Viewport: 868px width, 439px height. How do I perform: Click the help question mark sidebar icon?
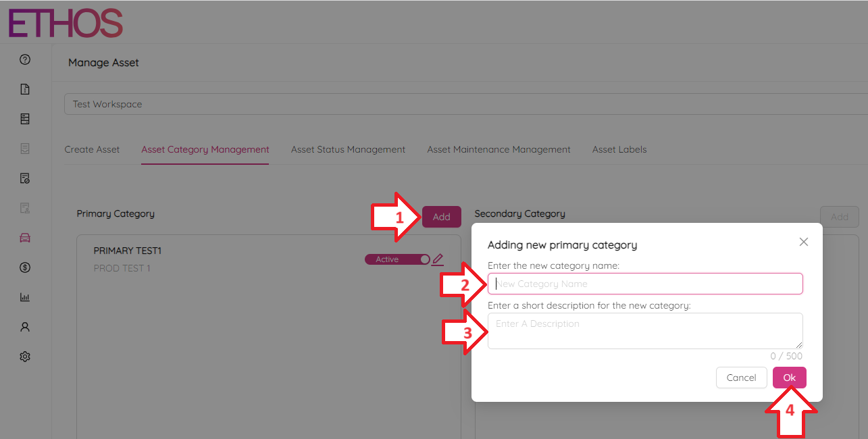pyautogui.click(x=25, y=59)
